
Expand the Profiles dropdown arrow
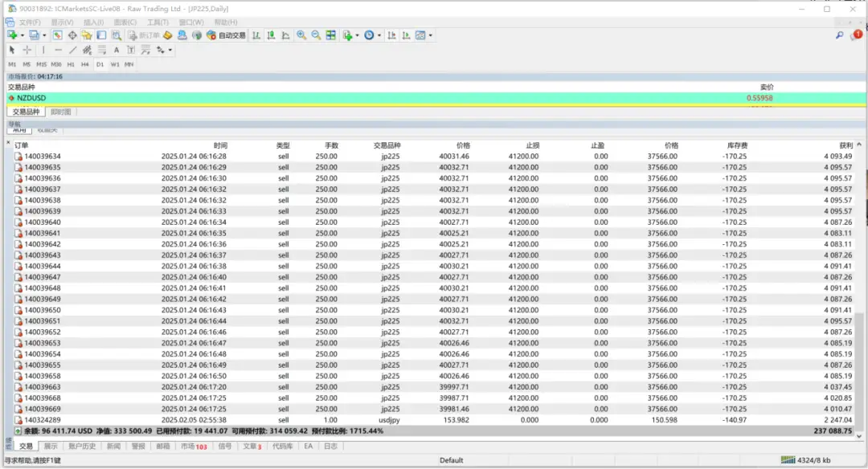(44, 35)
